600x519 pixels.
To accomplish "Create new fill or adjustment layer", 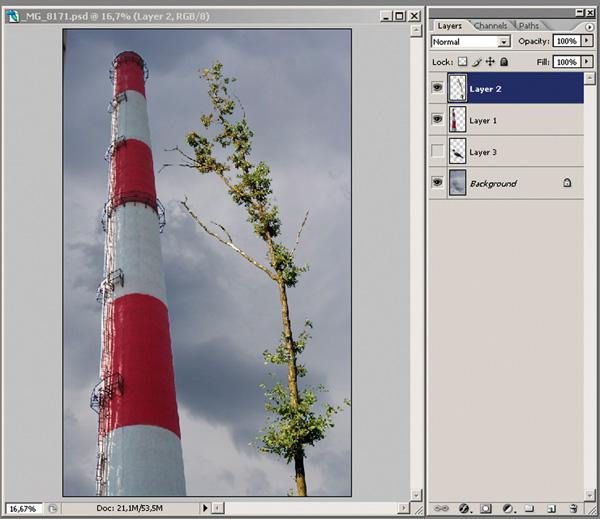I will [x=507, y=508].
